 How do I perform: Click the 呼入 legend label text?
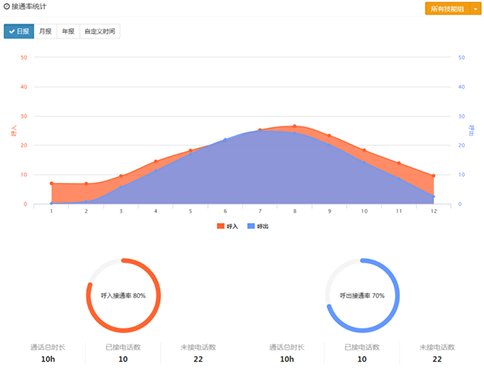point(232,226)
